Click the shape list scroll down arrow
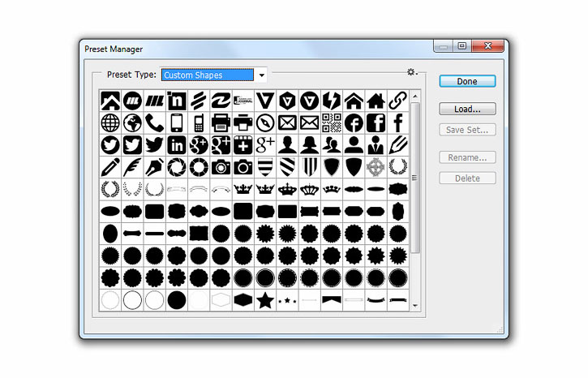 pyautogui.click(x=415, y=306)
